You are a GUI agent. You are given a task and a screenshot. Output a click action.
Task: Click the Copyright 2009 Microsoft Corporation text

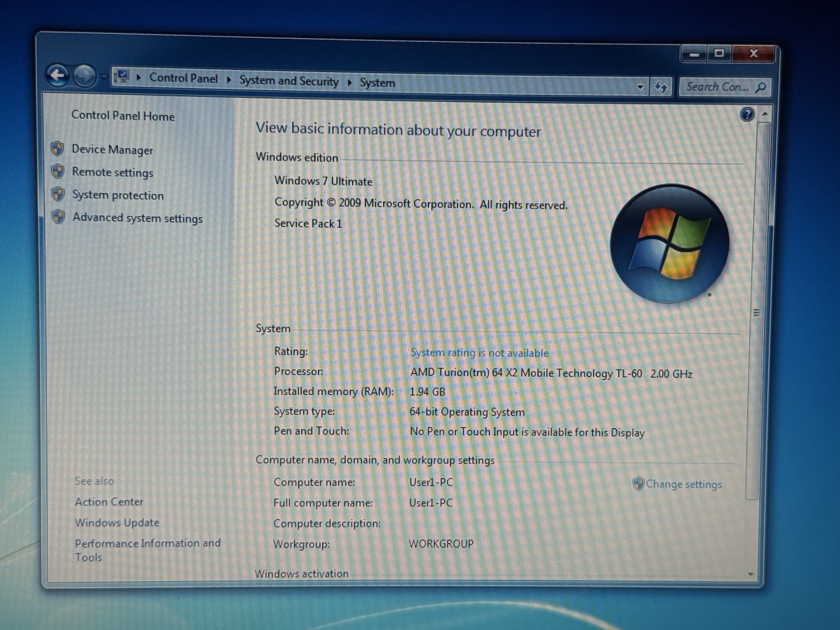point(421,204)
